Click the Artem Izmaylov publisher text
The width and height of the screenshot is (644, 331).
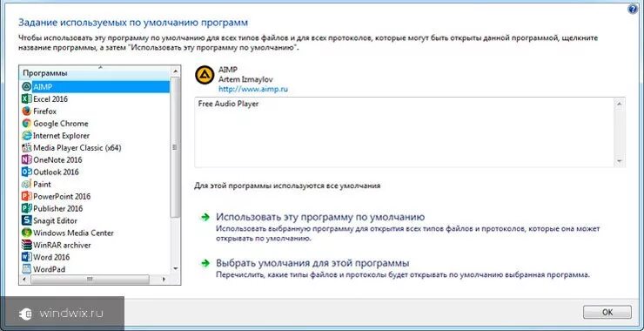tap(245, 79)
